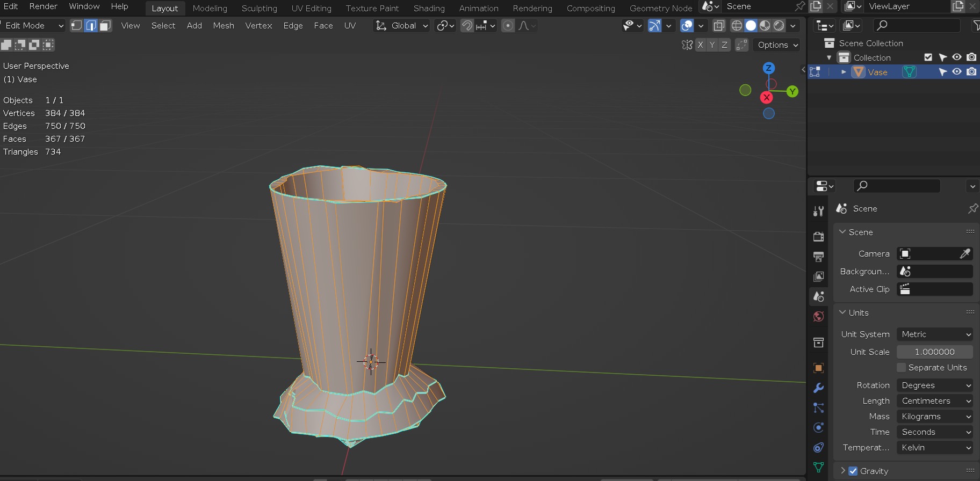Open Time Seconds dropdown
This screenshot has height=481, width=980.
tap(935, 432)
